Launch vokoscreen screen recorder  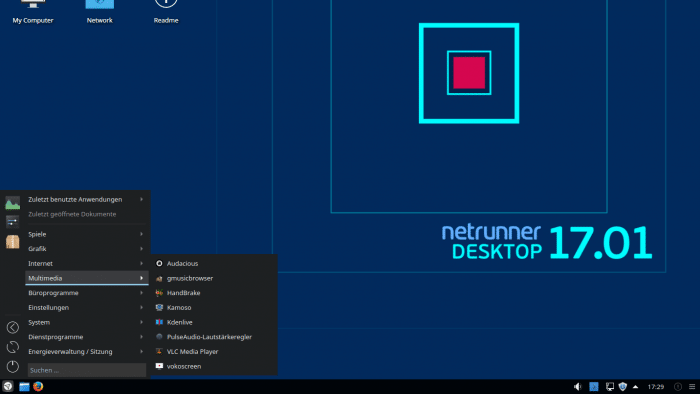pos(214,366)
